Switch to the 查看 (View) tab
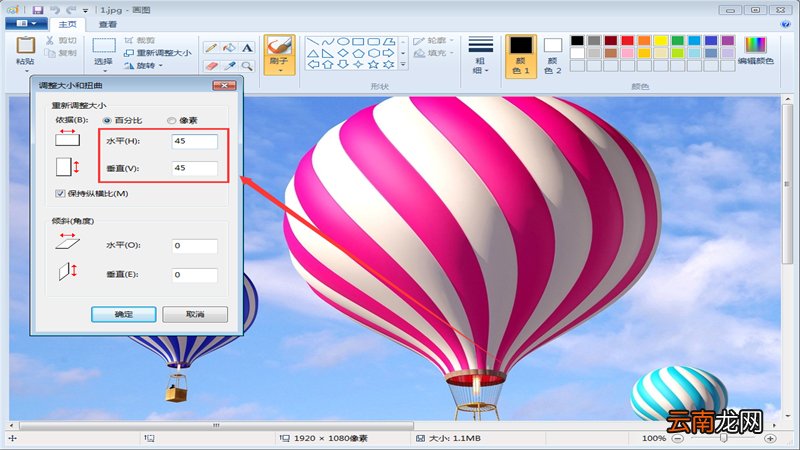This screenshot has width=800, height=450. 108,24
